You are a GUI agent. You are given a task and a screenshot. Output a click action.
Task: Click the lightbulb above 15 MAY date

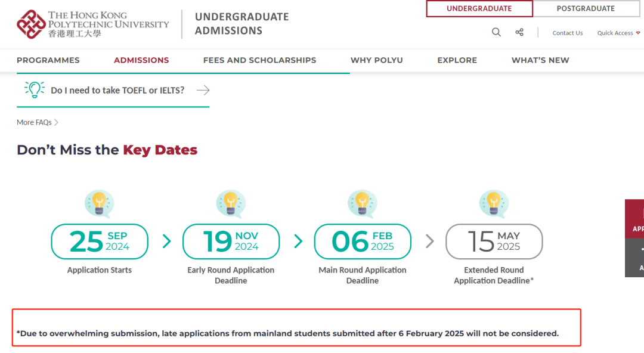coord(494,203)
